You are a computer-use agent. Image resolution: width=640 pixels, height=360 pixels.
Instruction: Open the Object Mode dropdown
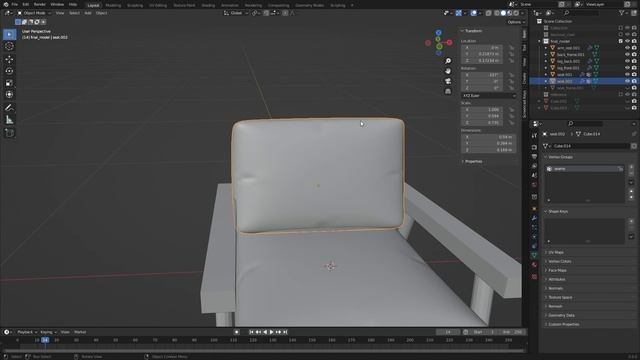click(x=34, y=13)
